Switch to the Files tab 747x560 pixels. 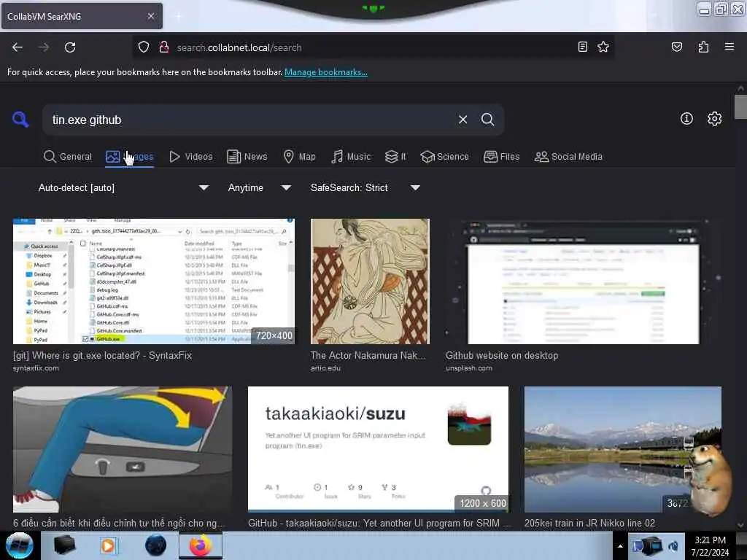pos(501,157)
